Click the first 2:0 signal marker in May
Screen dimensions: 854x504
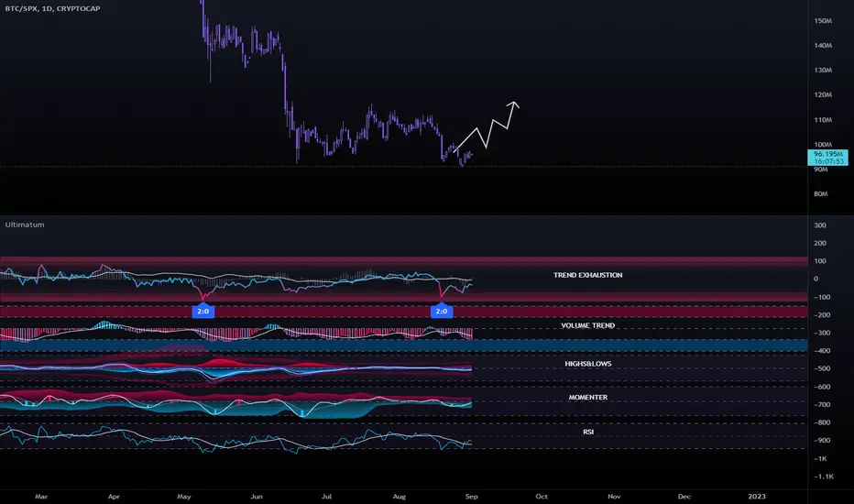coord(203,311)
